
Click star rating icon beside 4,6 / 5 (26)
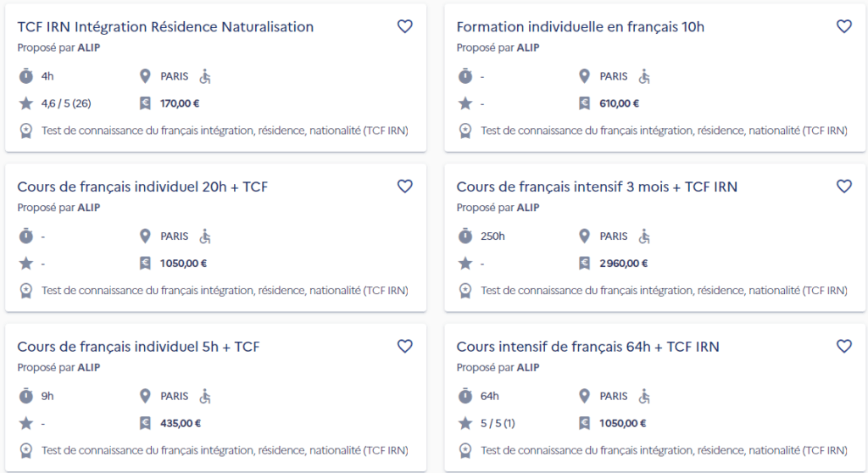25,103
